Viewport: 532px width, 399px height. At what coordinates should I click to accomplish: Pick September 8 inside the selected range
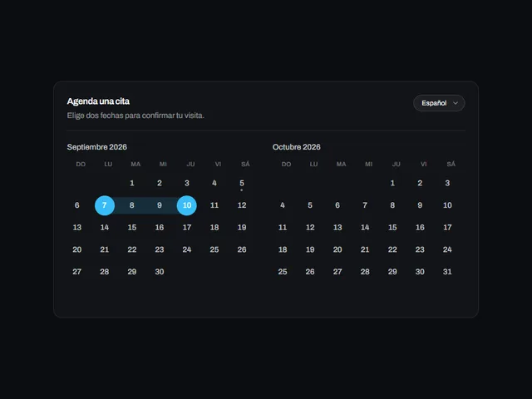132,205
